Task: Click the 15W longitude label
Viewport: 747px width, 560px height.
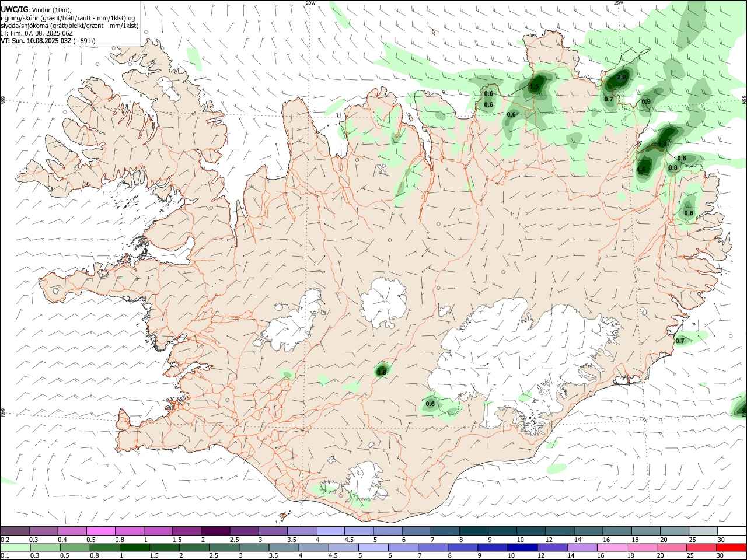Action: (x=618, y=3)
